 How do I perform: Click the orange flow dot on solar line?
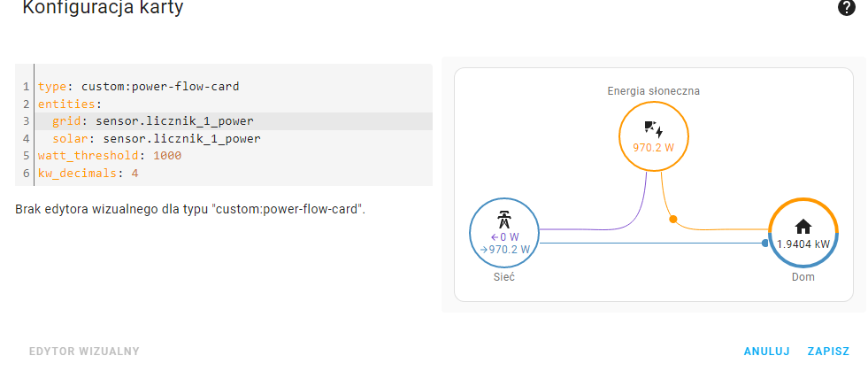tap(673, 219)
